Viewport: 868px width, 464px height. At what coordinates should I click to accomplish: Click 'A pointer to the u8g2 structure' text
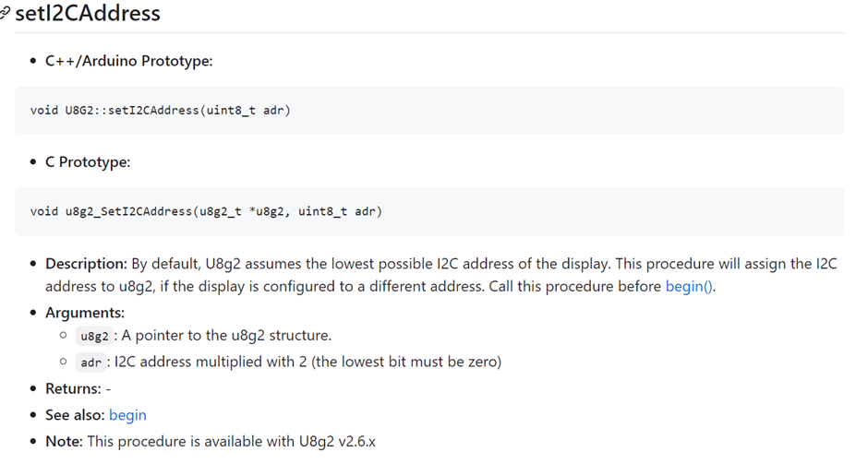(x=227, y=336)
